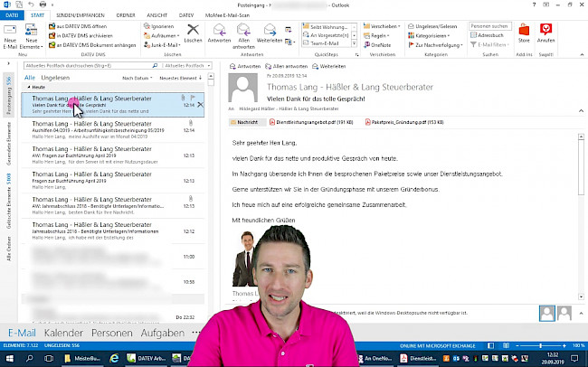The width and height of the screenshot is (588, 367).
Task: Select the Selbt Wohnung quick step
Action: click(x=326, y=27)
